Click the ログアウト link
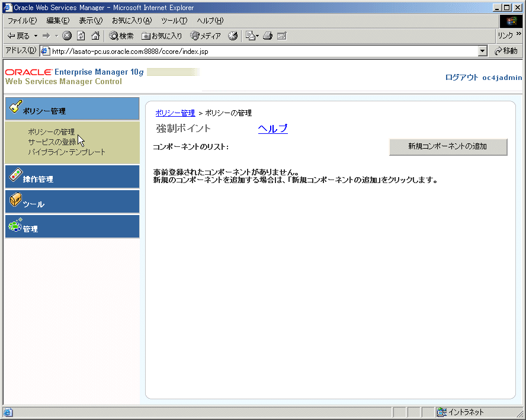Image resolution: width=526 pixels, height=420 pixels. (461, 78)
